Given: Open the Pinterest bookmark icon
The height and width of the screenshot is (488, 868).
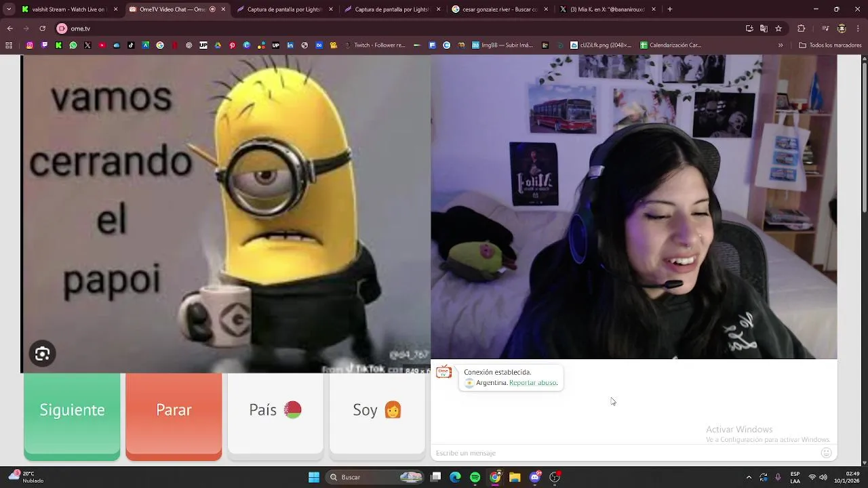Looking at the screenshot, I should click(x=232, y=45).
